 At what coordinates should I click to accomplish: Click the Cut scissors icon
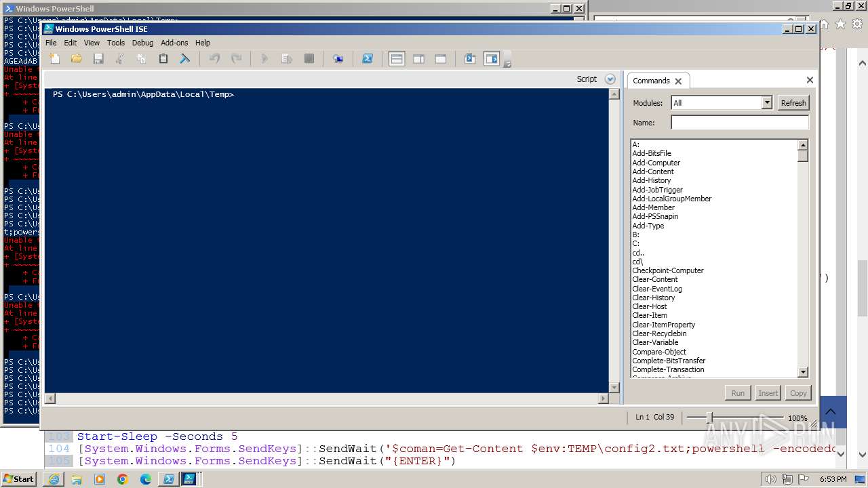(120, 59)
